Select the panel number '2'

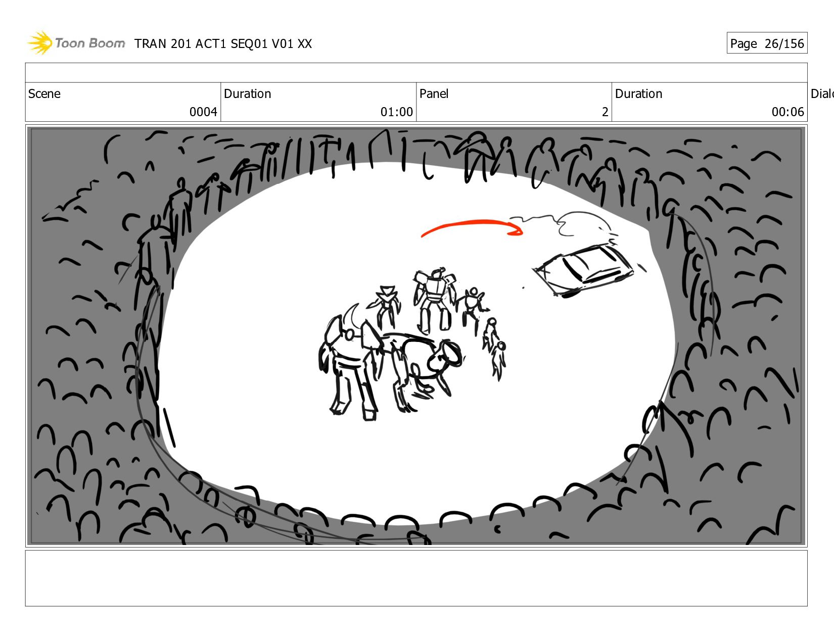(x=605, y=112)
